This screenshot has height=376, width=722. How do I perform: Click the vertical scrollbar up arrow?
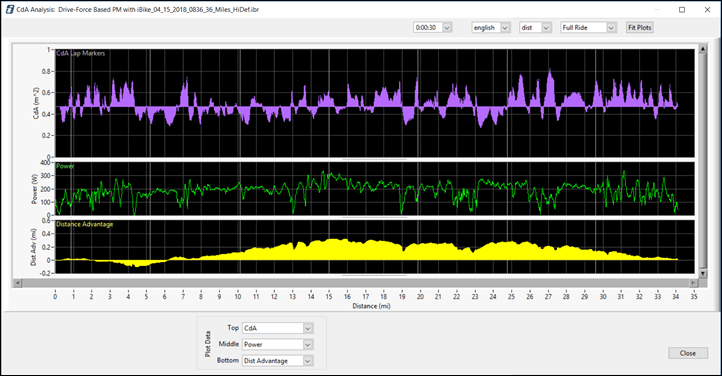(703, 48)
